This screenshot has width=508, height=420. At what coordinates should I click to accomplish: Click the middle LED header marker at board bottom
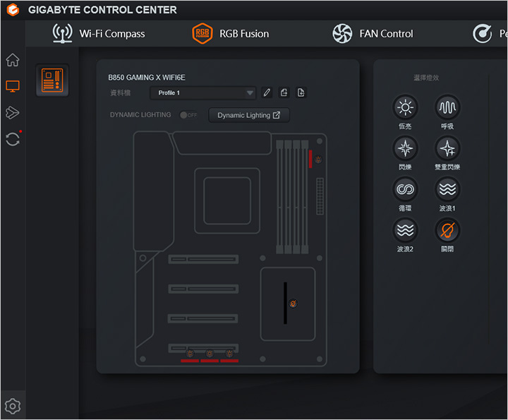click(210, 353)
